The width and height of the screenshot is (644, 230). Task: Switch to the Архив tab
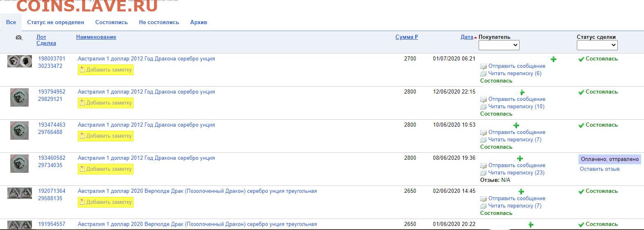[x=199, y=22]
